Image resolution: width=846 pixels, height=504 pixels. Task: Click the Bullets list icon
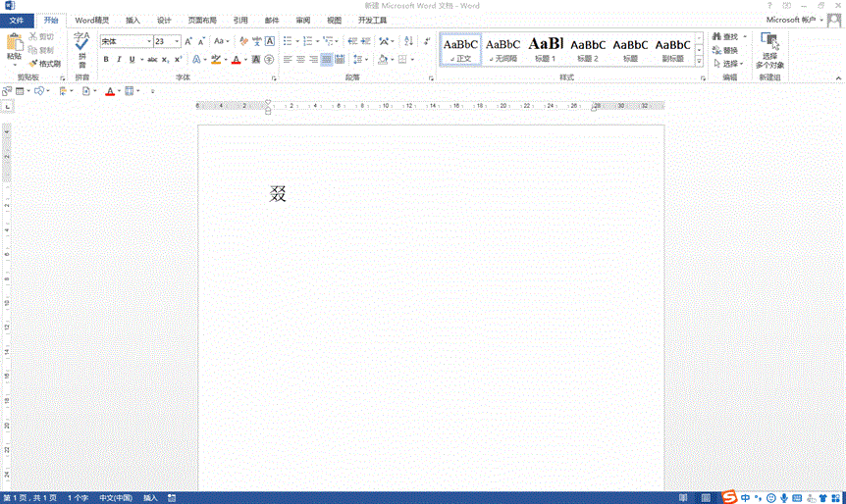coord(287,41)
